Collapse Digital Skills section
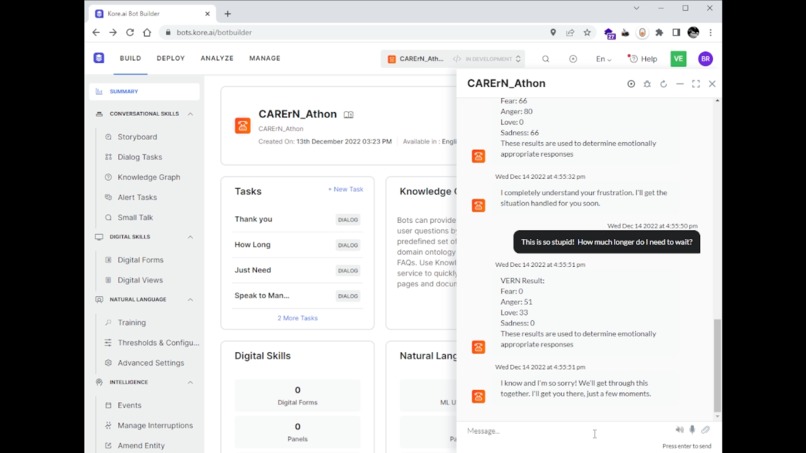 (x=190, y=237)
